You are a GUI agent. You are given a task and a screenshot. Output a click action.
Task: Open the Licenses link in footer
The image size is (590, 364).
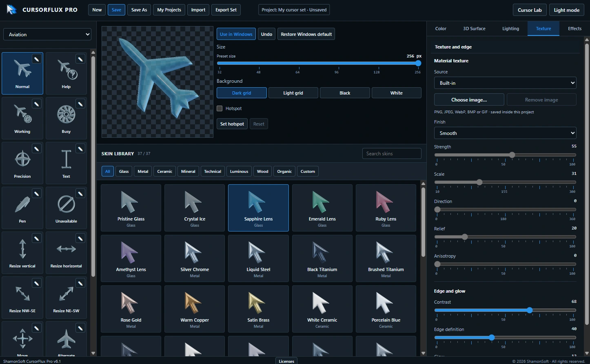coord(286,361)
